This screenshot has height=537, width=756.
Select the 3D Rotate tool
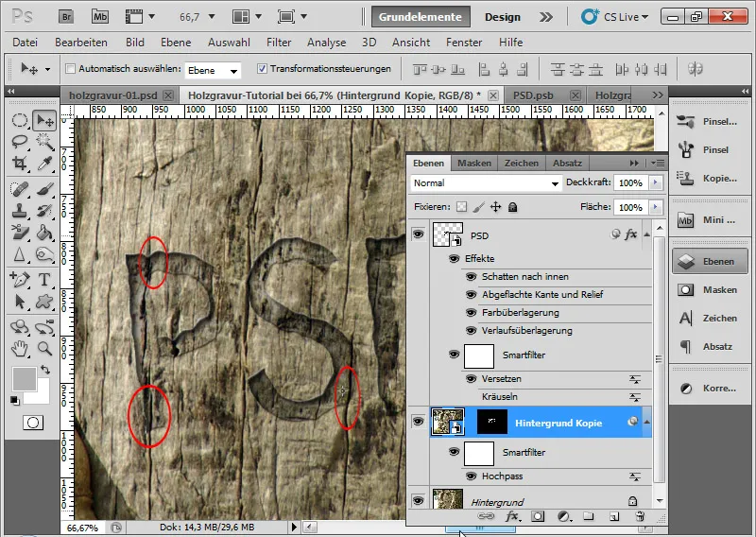[x=19, y=326]
